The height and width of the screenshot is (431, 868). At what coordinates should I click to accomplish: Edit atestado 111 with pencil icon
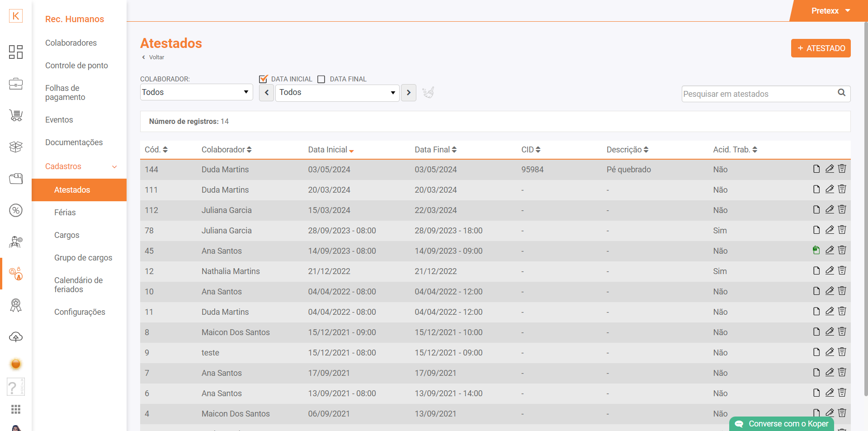pos(830,189)
